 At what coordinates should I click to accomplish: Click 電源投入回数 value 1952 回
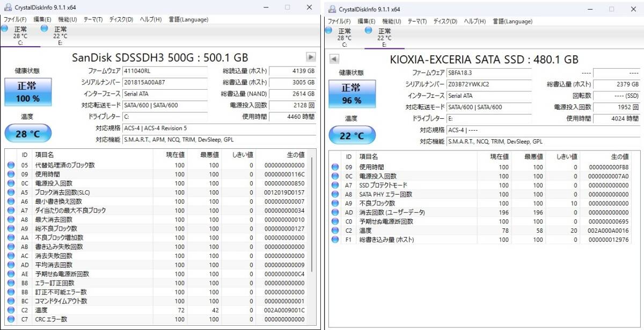(x=617, y=107)
